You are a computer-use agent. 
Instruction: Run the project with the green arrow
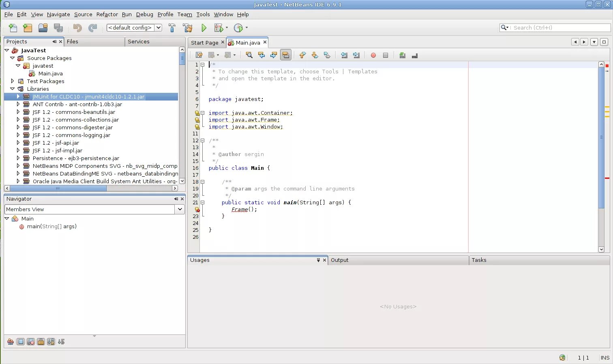coord(204,28)
